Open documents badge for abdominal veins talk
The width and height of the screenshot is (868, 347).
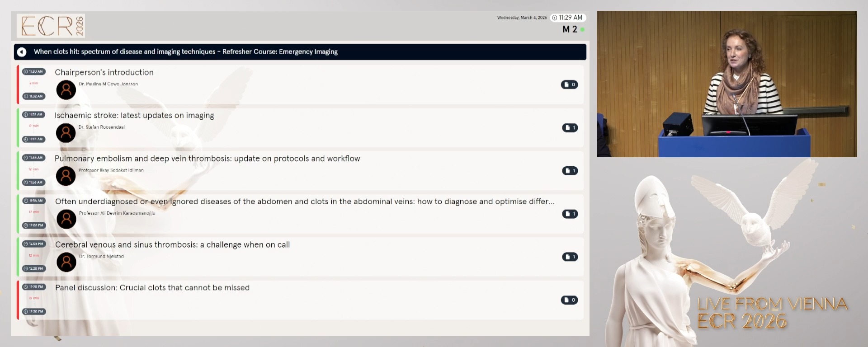pos(570,214)
